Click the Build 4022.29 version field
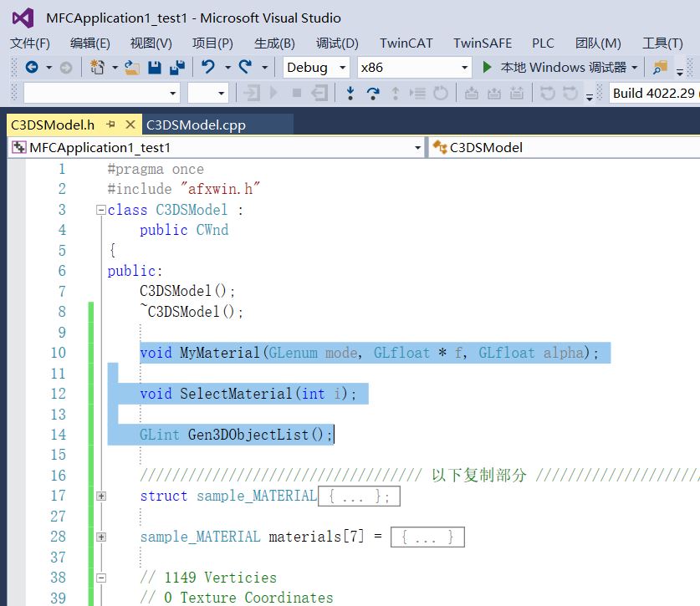This screenshot has width=700, height=606. (x=654, y=94)
